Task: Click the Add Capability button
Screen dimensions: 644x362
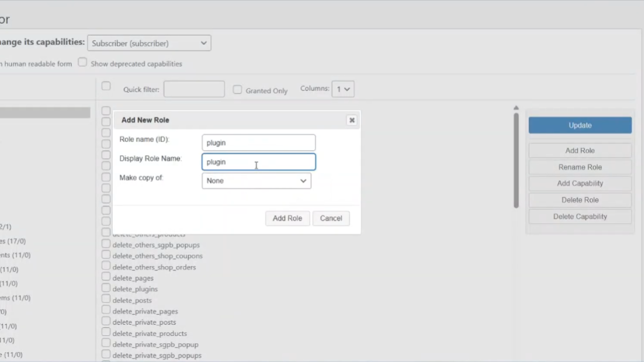Action: pyautogui.click(x=579, y=183)
